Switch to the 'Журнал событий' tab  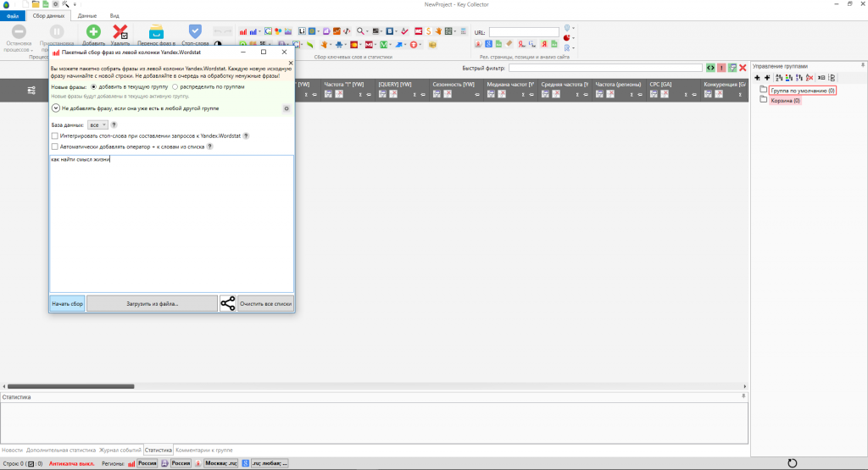pyautogui.click(x=120, y=450)
